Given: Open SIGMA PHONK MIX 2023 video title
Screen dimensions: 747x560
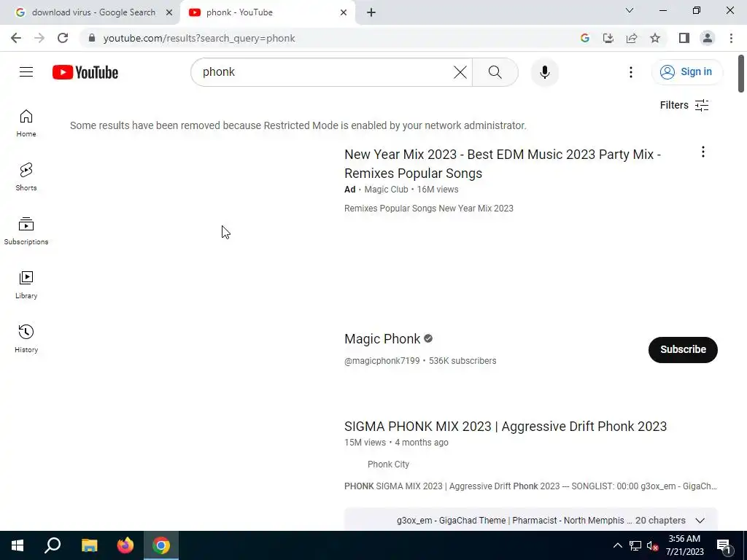Looking at the screenshot, I should [x=506, y=426].
